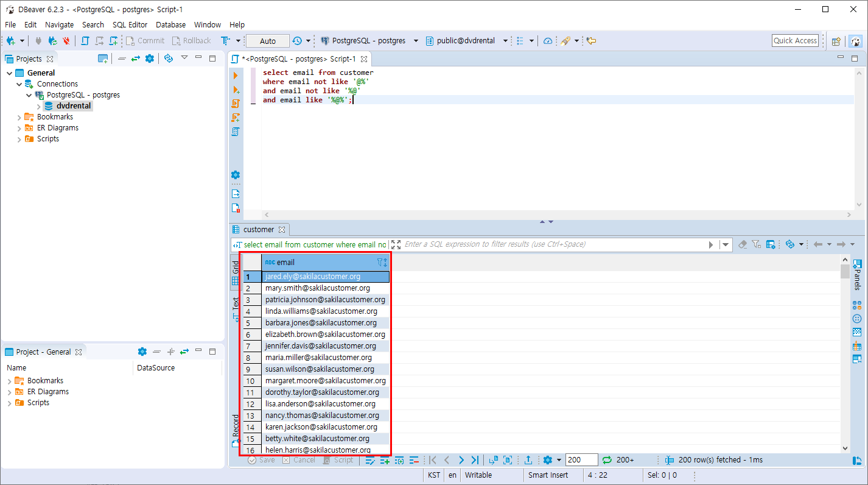Click the DBeaver perspective icon top right
The image size is (868, 485).
[x=856, y=41]
